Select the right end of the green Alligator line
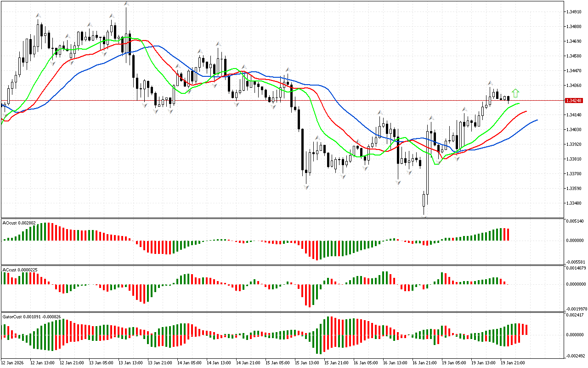 tap(519, 104)
